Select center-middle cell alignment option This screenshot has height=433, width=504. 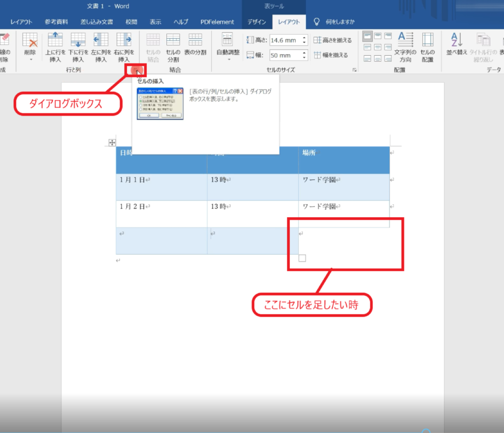pos(378,47)
